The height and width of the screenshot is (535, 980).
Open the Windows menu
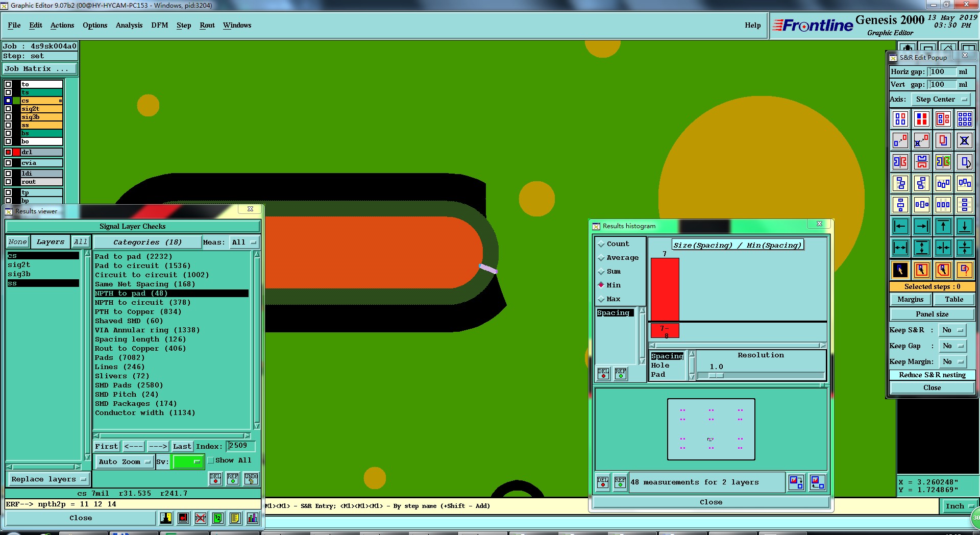[237, 26]
